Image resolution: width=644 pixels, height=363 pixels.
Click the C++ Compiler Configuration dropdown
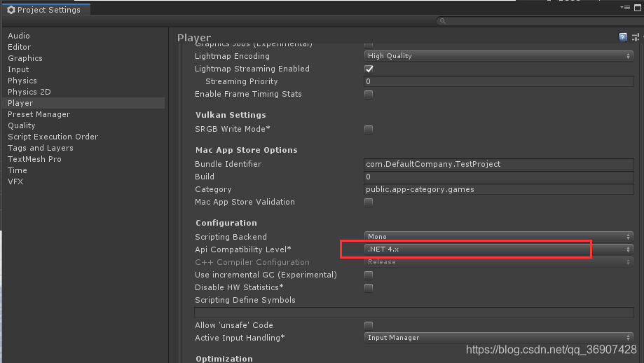tap(499, 262)
